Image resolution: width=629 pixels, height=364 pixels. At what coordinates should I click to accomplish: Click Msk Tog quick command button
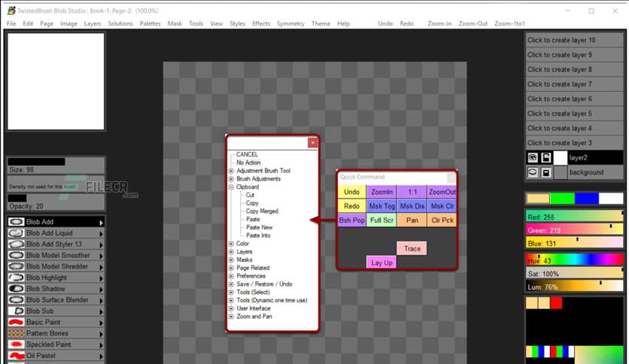click(382, 206)
